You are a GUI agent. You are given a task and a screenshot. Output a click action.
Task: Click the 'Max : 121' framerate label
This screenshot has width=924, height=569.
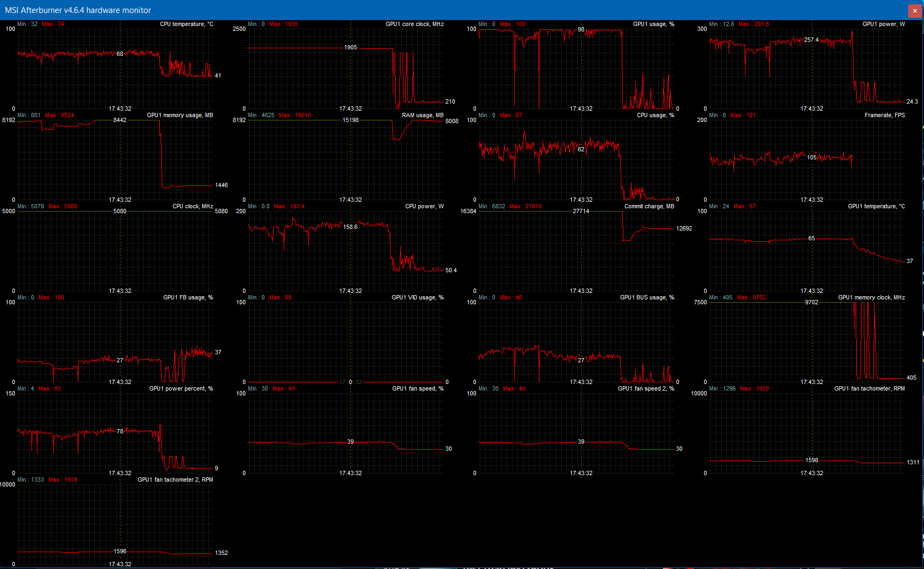[743, 115]
